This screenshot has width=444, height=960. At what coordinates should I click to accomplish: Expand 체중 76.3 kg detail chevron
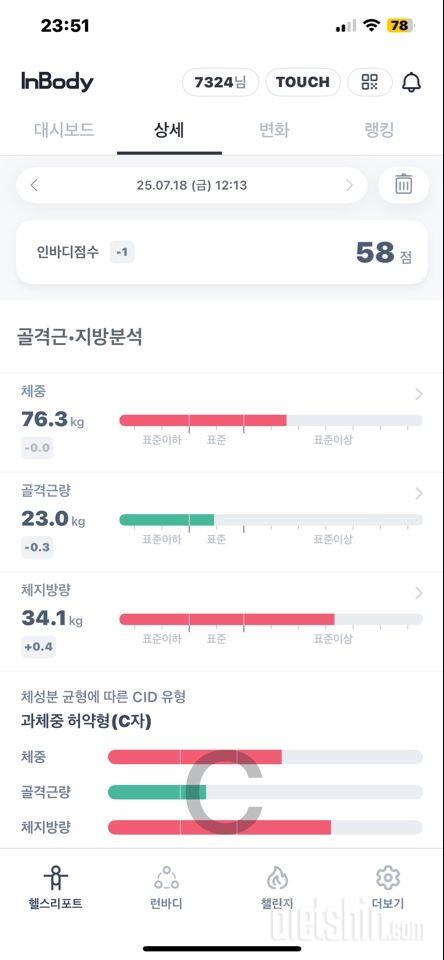tap(419, 394)
